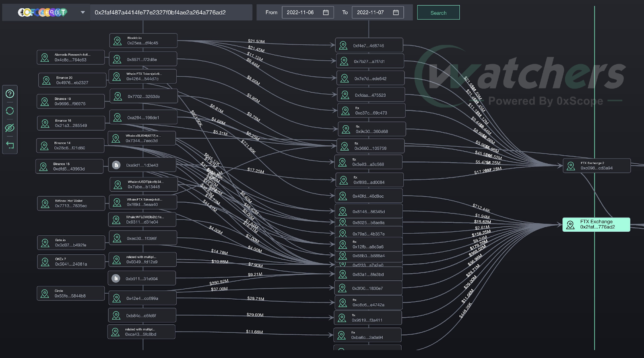This screenshot has height=358, width=644.
Task: Select the Circle node
Action: (x=71, y=293)
